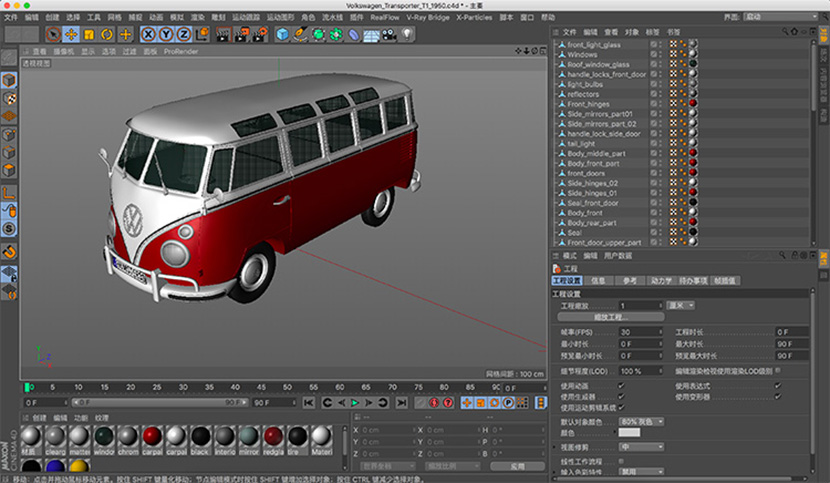The width and height of the screenshot is (830, 483).
Task: Click frame 45 on the timeline
Action: (261, 388)
